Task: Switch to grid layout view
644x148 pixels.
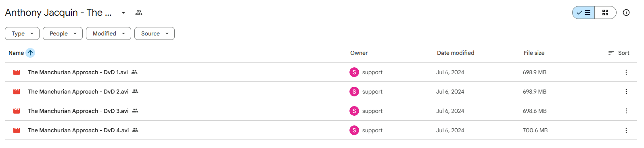Action: [605, 13]
